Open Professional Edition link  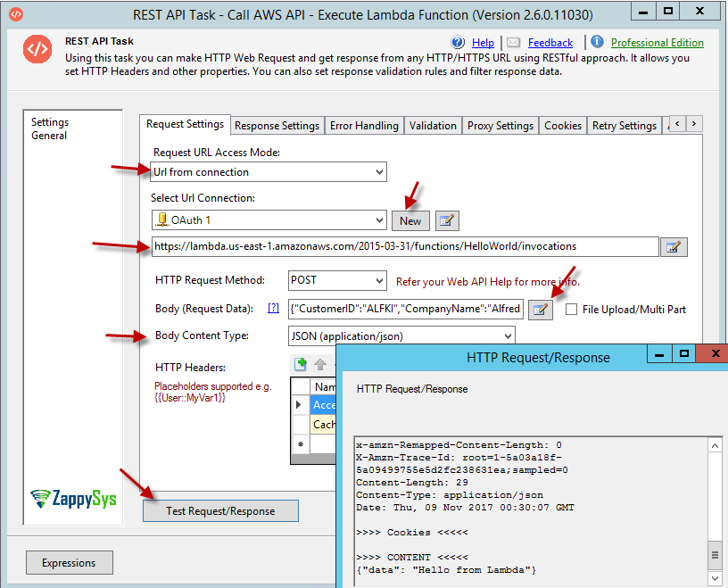click(x=657, y=43)
